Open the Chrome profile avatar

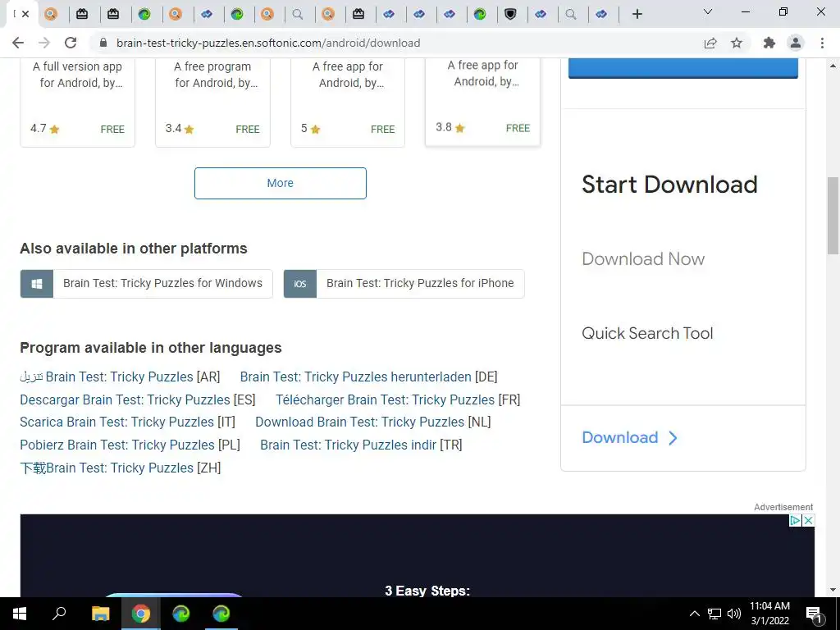pos(796,43)
